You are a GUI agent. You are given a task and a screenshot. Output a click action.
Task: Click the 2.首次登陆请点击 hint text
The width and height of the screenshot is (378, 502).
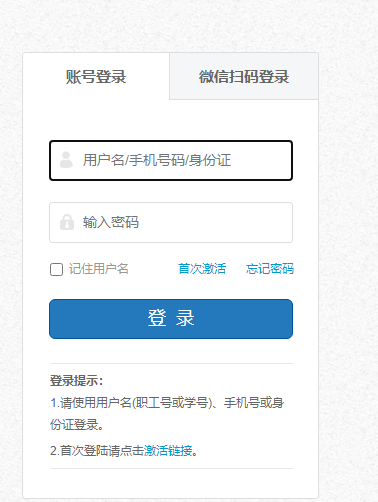97,451
